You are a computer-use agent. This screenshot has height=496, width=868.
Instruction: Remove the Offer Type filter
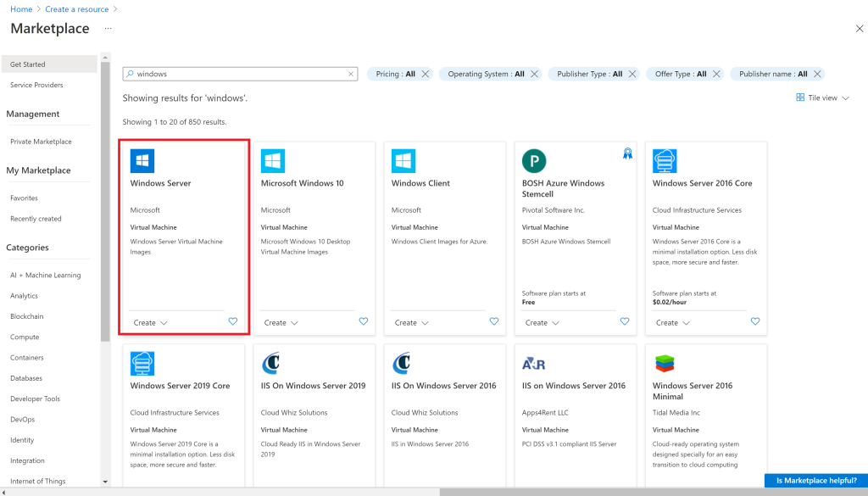point(716,74)
